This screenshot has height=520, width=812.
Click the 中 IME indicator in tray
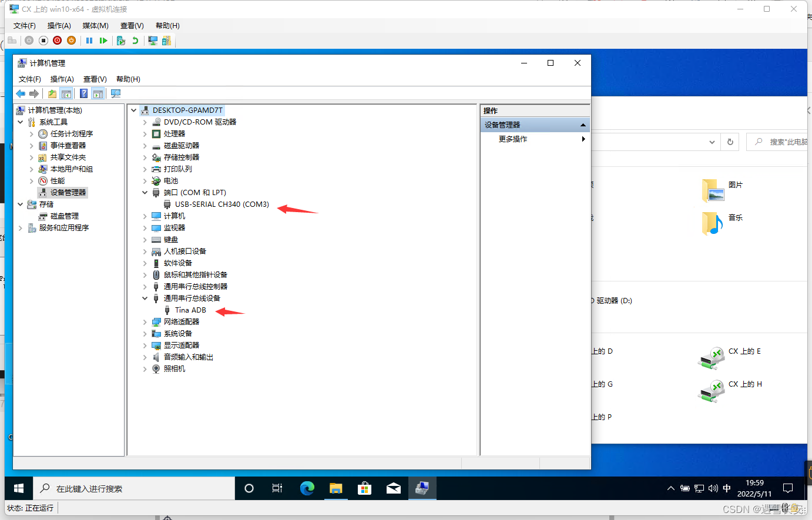coord(727,488)
